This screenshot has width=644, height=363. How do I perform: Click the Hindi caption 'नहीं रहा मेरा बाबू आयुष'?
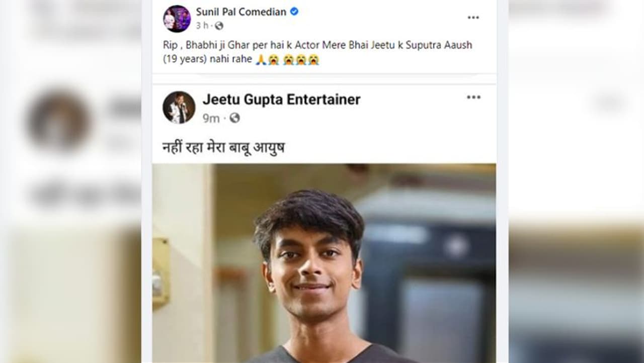(x=223, y=148)
